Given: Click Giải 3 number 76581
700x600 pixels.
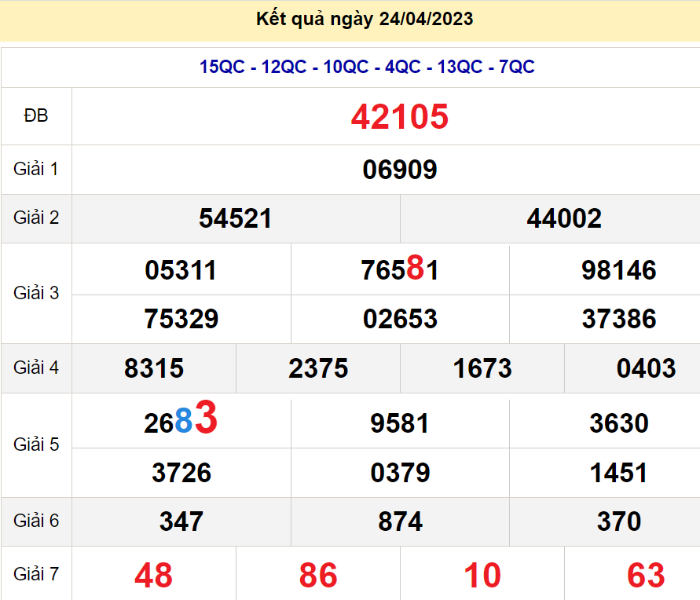Looking at the screenshot, I should point(399,270).
